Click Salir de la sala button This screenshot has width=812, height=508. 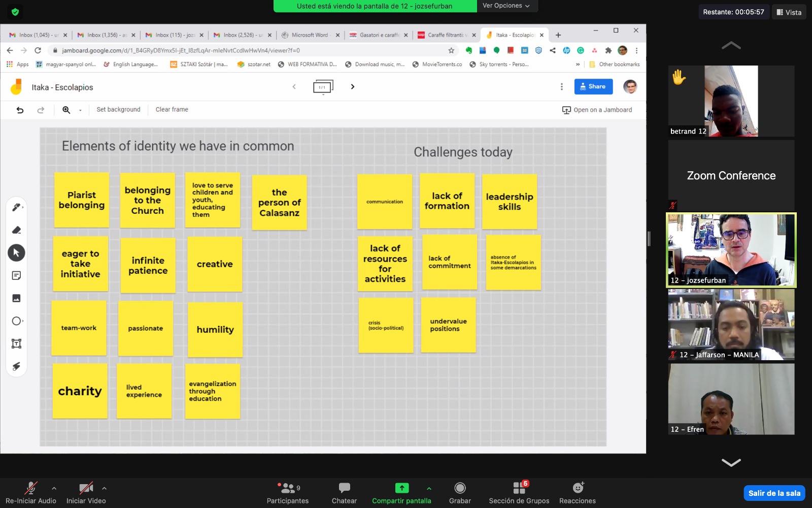pyautogui.click(x=774, y=493)
